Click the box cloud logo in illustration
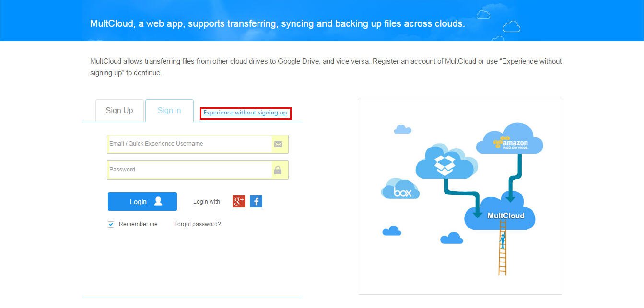The image size is (644, 308). [400, 189]
